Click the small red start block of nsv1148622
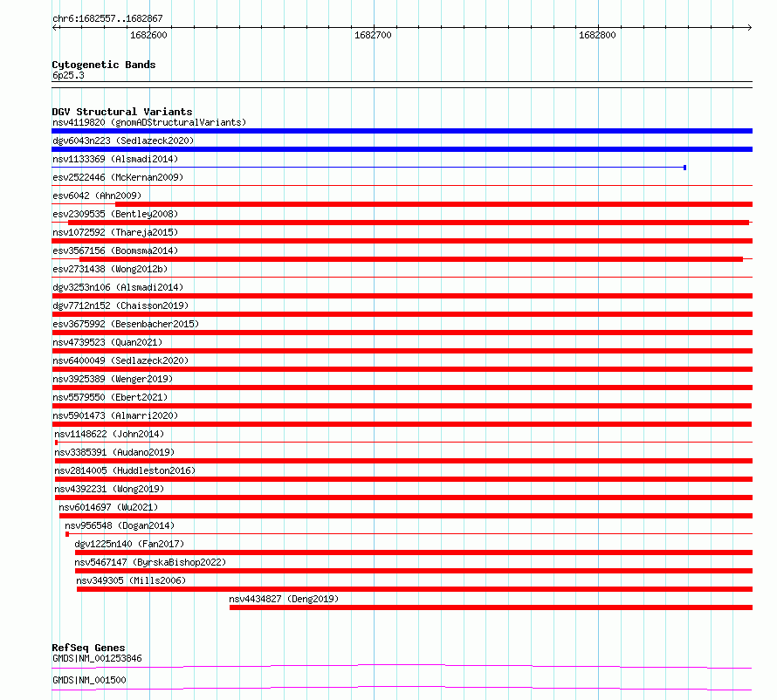Image resolution: width=777 pixels, height=700 pixels. click(56, 443)
